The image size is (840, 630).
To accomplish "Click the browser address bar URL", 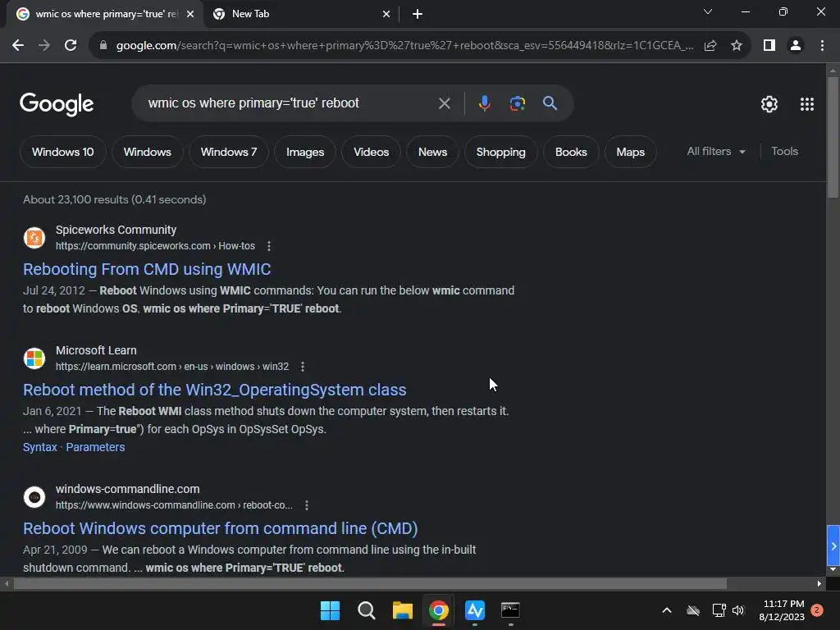I will [x=404, y=46].
